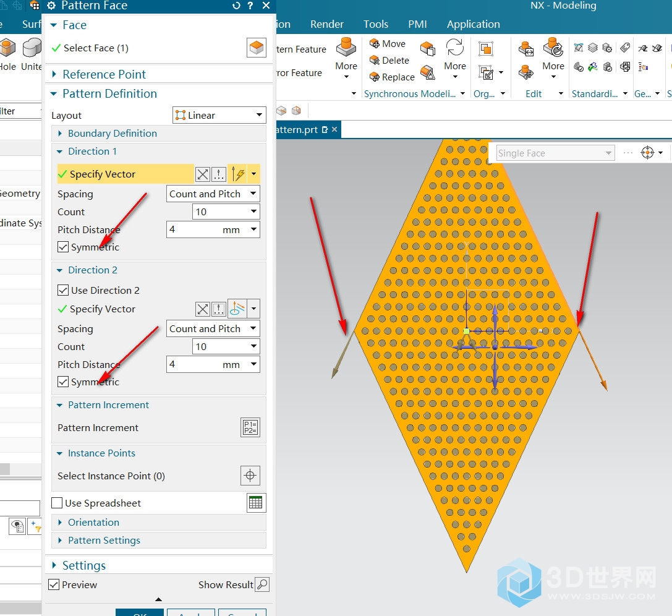Open Pattern Face dialog help
672x616 pixels.
click(250, 6)
